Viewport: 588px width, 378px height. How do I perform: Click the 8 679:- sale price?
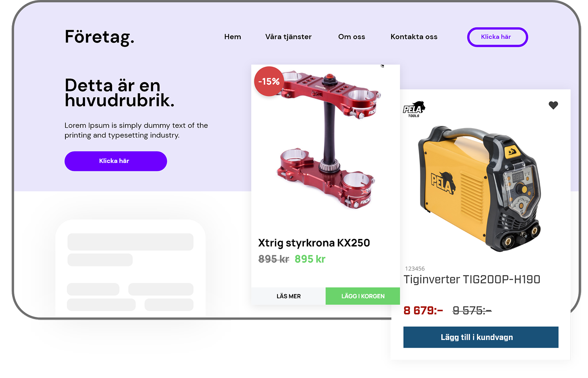tap(423, 311)
